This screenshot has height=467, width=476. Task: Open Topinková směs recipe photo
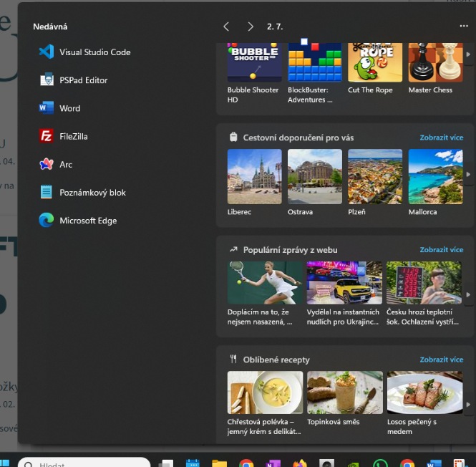(345, 393)
